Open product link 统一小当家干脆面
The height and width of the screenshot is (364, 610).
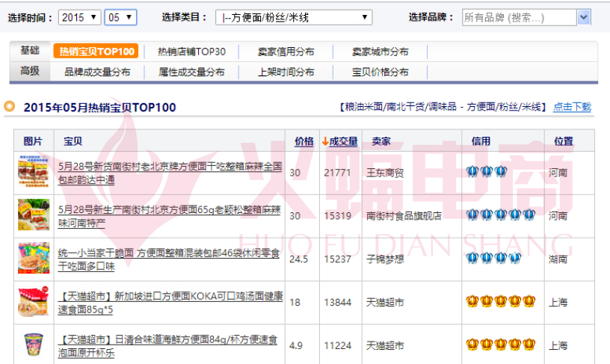pos(169,259)
